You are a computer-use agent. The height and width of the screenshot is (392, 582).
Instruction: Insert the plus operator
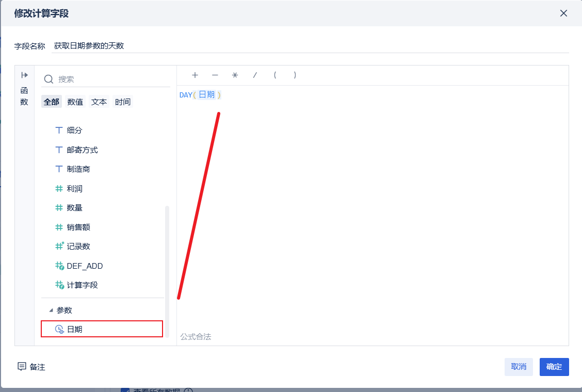coord(195,75)
